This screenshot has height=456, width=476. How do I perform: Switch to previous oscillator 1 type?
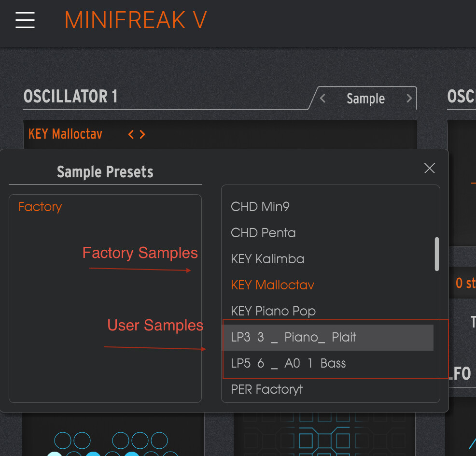tap(322, 99)
